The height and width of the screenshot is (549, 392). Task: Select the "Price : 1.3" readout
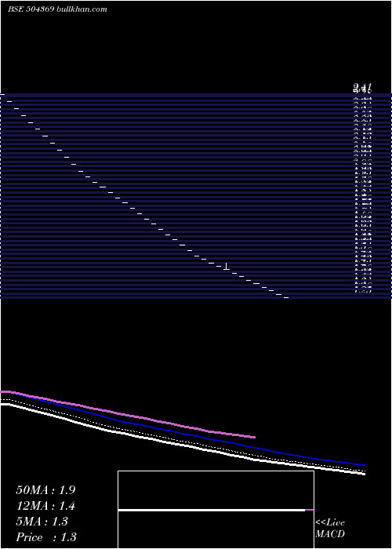[x=46, y=537]
